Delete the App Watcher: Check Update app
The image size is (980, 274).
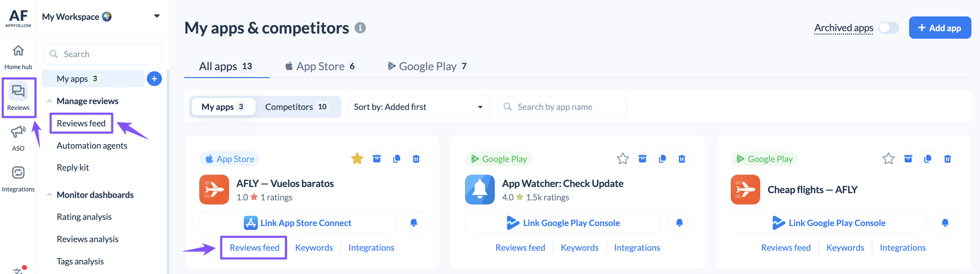pos(682,159)
